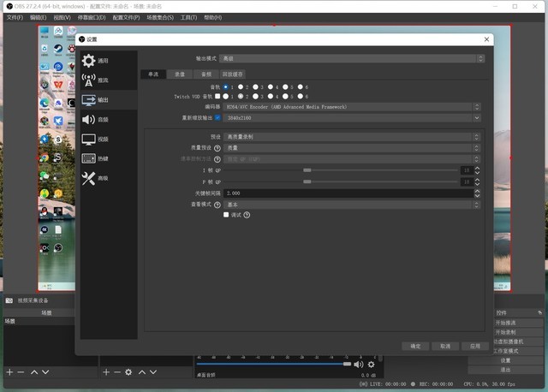Screen dimensions: 548x392
Task: Select 音轨 track 2 radio button
Action: [x=241, y=87]
